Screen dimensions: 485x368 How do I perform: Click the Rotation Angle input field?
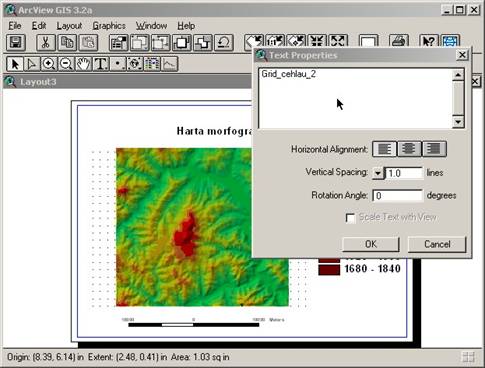tap(397, 196)
